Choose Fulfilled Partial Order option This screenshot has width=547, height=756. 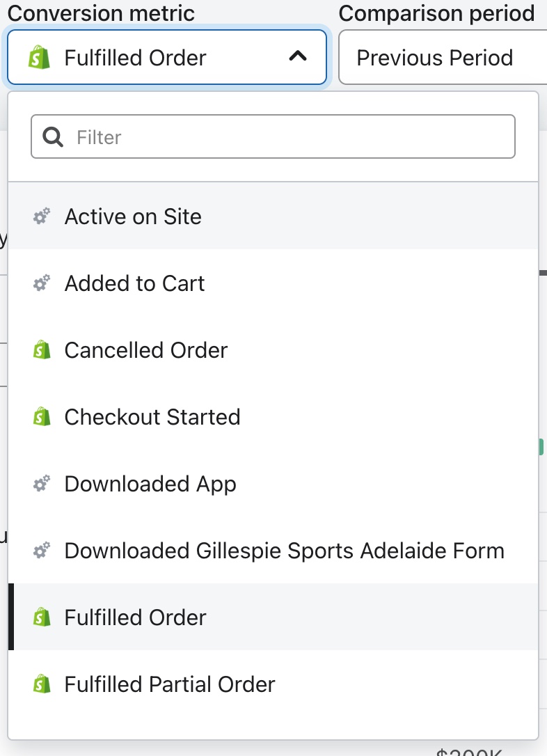170,684
